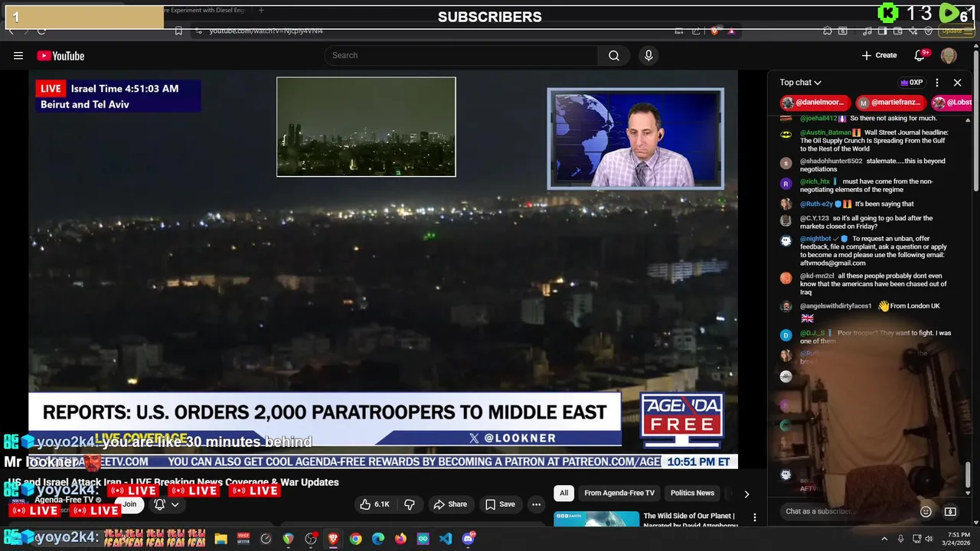Open @martiefranz pinned chat chip
The image size is (980, 551).
pyautogui.click(x=890, y=103)
